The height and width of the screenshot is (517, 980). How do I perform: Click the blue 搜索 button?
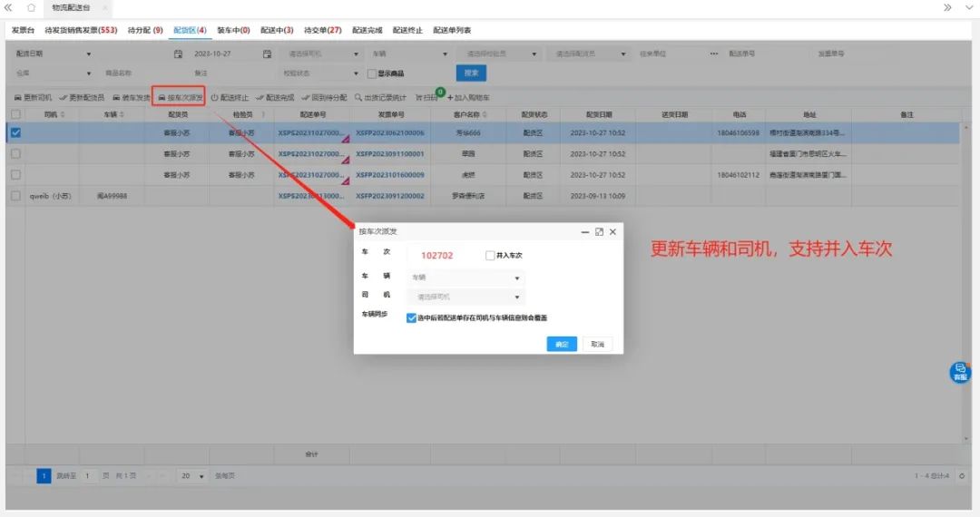click(x=471, y=73)
